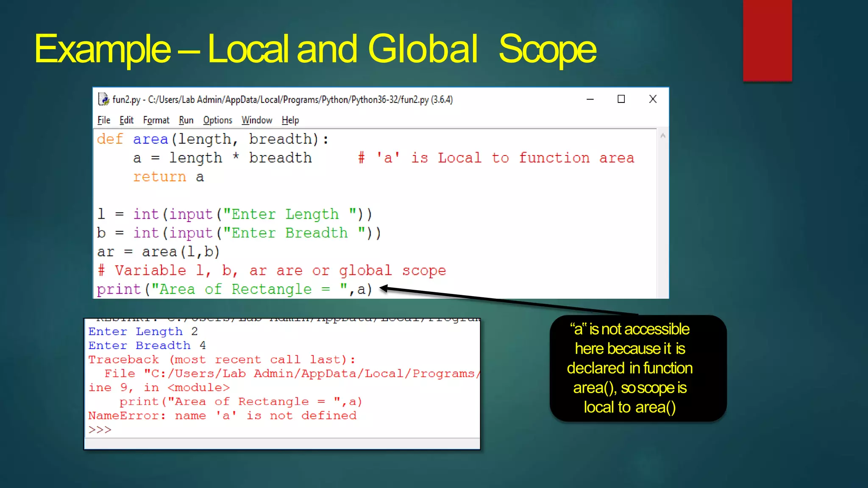Click the Python file icon in title bar
Image resolution: width=868 pixels, height=488 pixels.
tap(103, 99)
